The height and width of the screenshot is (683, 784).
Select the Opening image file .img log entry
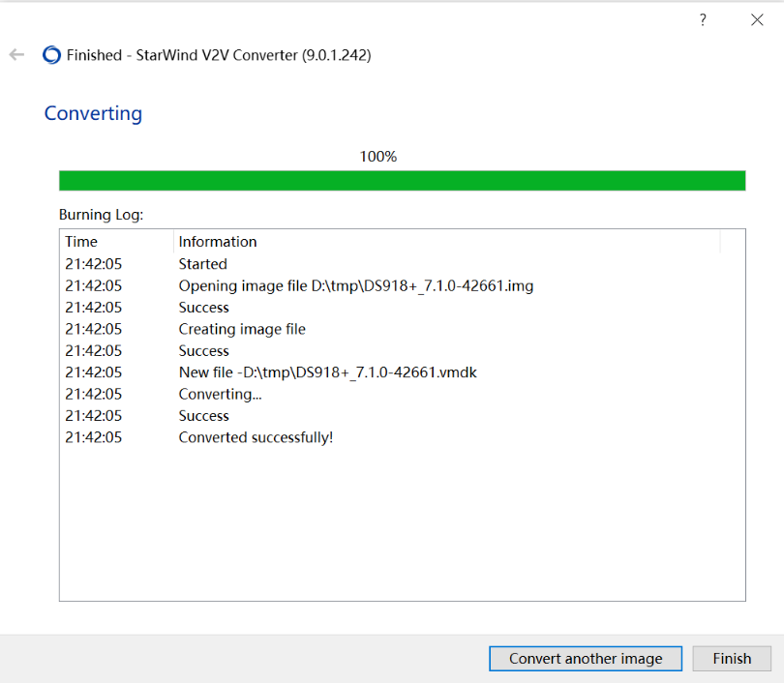click(402, 285)
